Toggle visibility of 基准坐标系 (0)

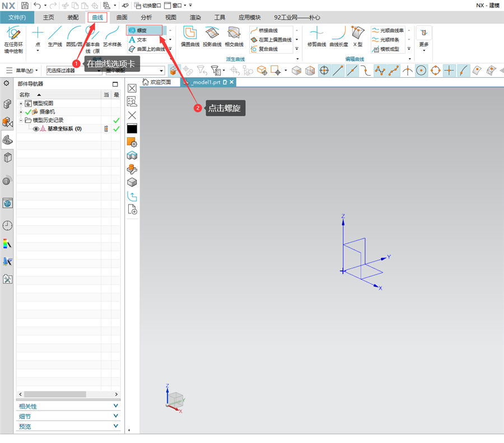pyautogui.click(x=36, y=129)
